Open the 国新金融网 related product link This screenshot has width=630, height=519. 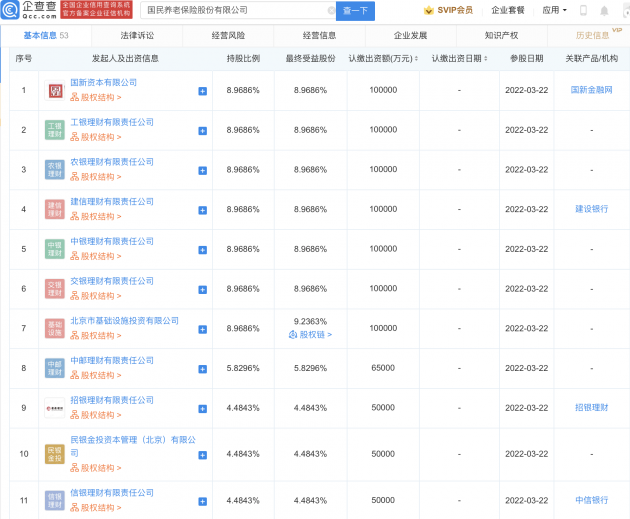click(591, 90)
